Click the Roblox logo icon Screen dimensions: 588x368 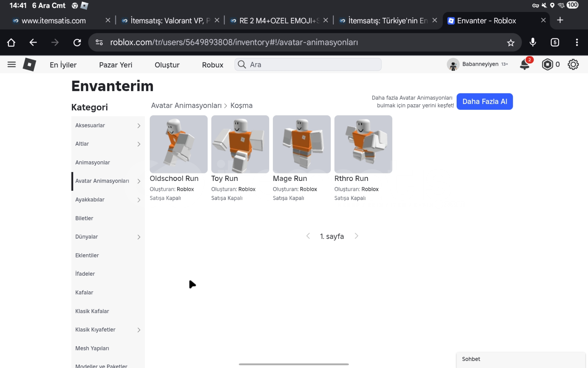click(x=29, y=64)
